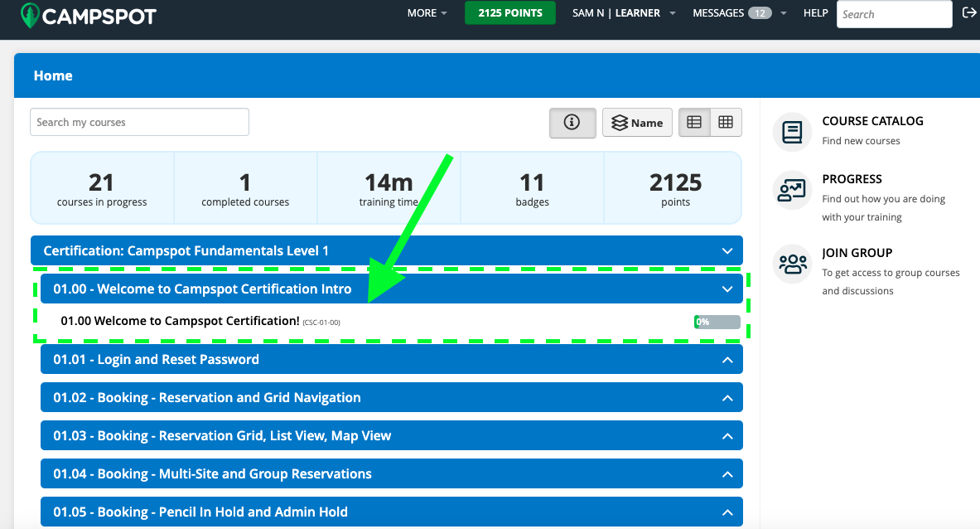Switch to list view layout
This screenshot has width=980, height=529.
[x=694, y=122]
